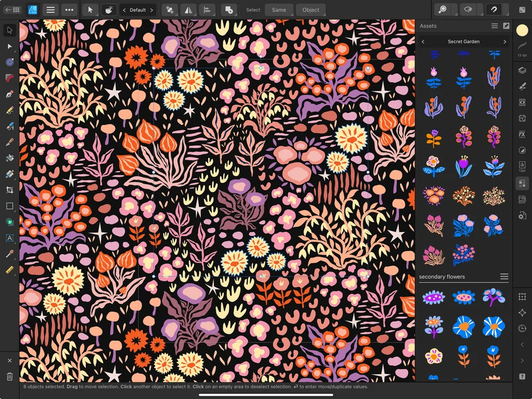Open the Layers studio panel
532x399 pixels.
pos(522,70)
